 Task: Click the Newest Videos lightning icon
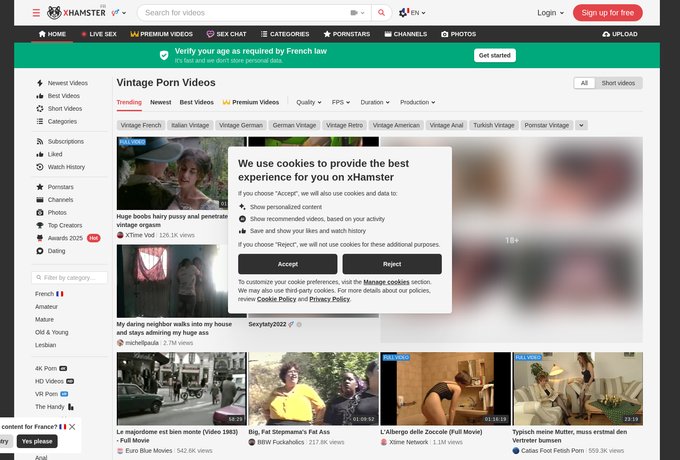[x=40, y=83]
